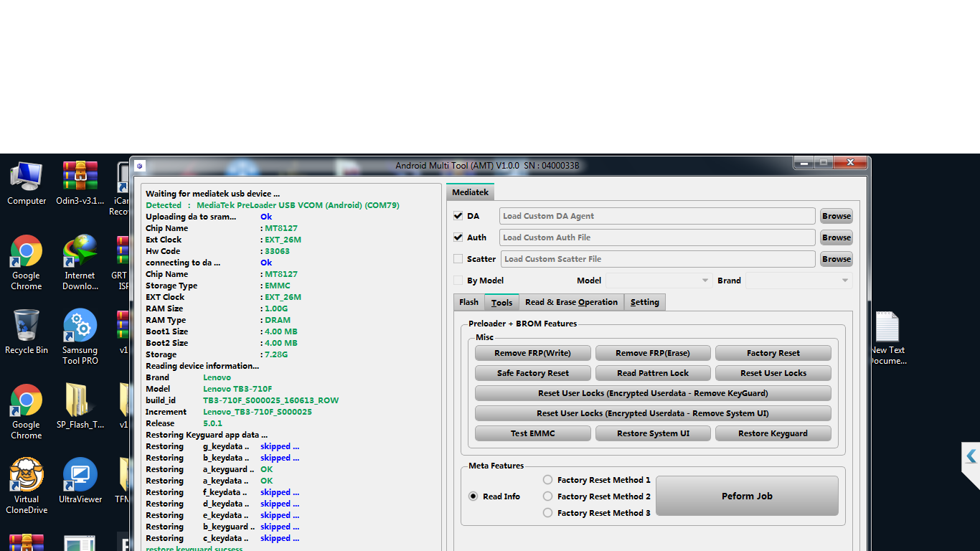Select Factory Reset Method 1
The height and width of the screenshot is (551, 980).
point(548,480)
